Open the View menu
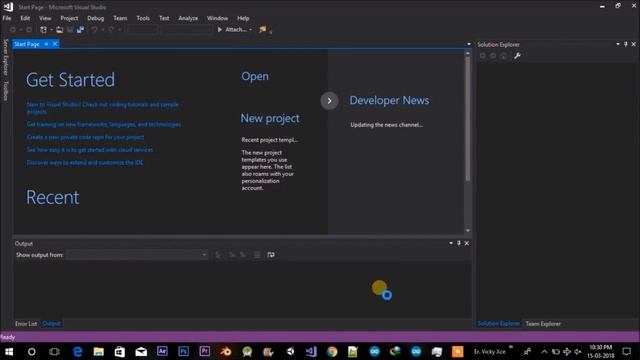Screen dimensions: 640x360 (x=45, y=18)
